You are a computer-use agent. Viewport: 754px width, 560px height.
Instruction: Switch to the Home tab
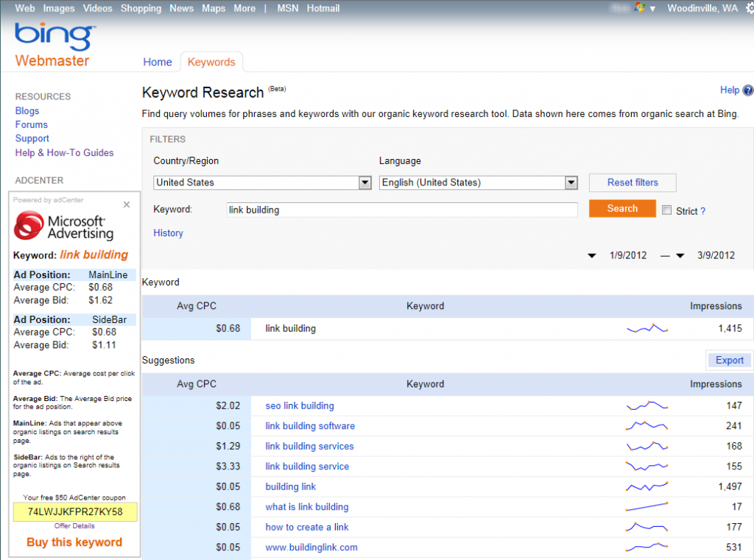[x=158, y=62]
